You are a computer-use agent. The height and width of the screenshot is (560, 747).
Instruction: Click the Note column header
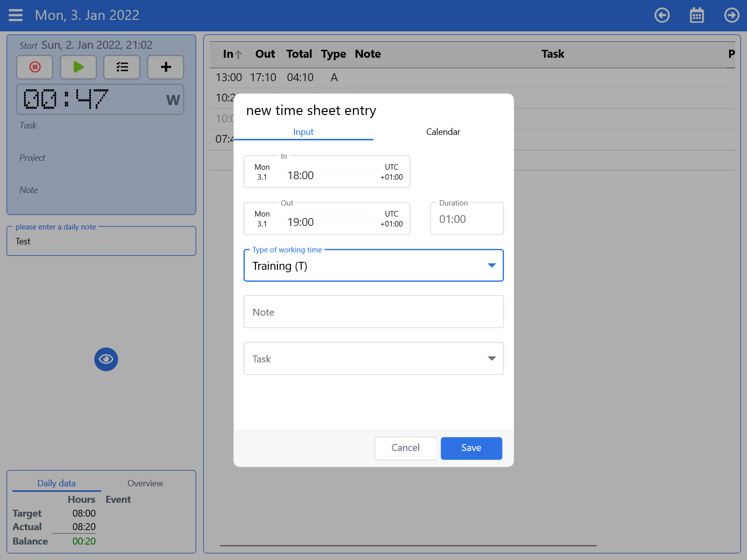[368, 54]
